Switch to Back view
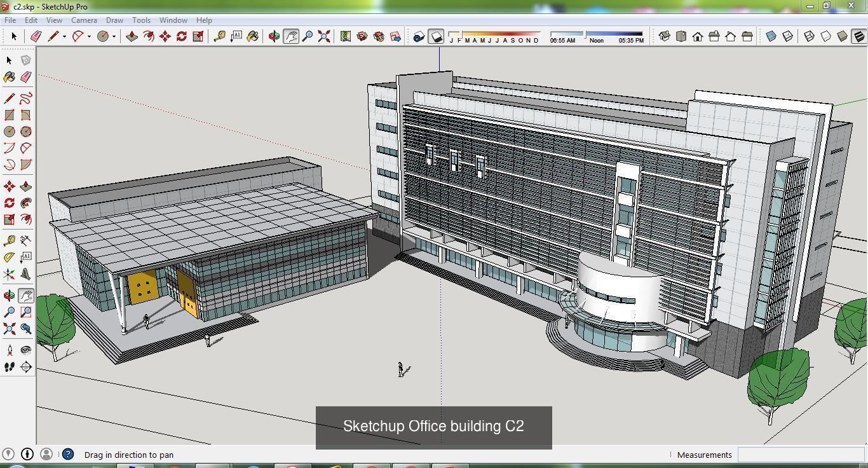Viewport: 868px width, 468px height. tap(730, 36)
